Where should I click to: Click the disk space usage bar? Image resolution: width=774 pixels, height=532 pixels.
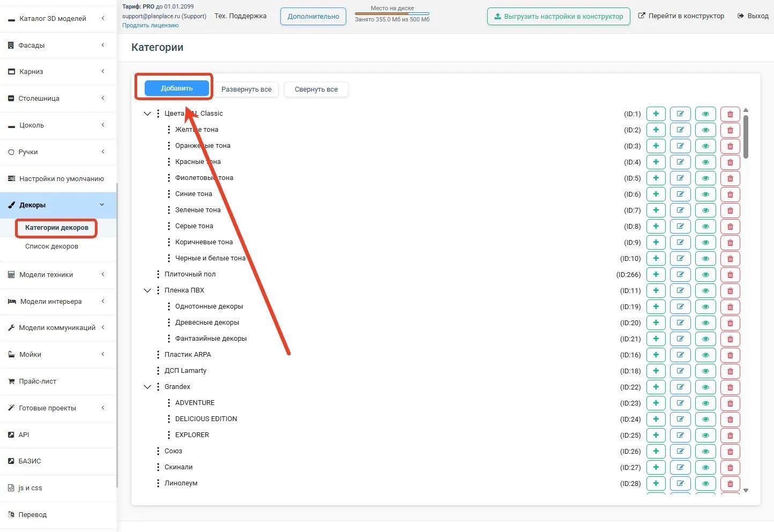(x=392, y=13)
